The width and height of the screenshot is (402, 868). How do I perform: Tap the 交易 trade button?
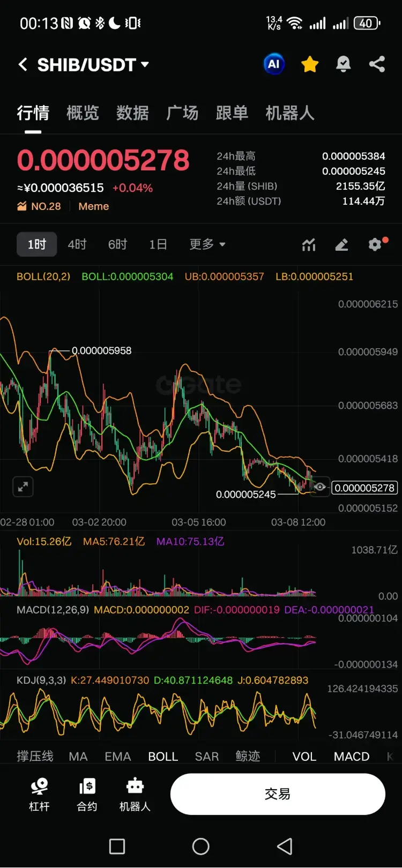278,794
